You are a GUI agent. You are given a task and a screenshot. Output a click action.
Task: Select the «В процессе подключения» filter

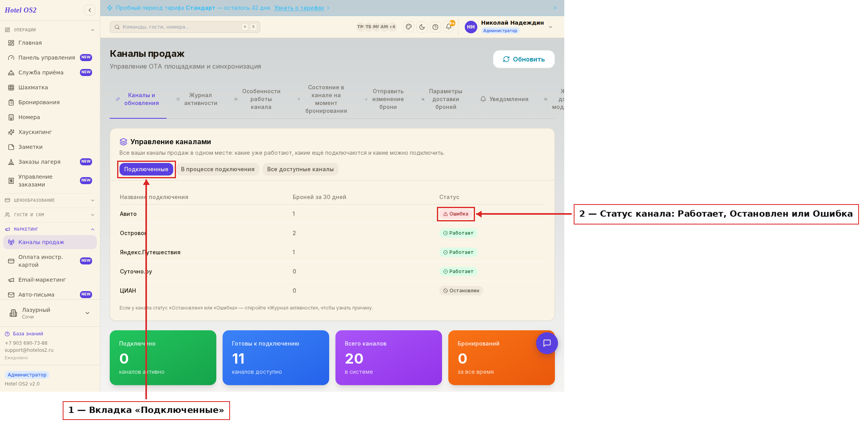click(x=217, y=169)
